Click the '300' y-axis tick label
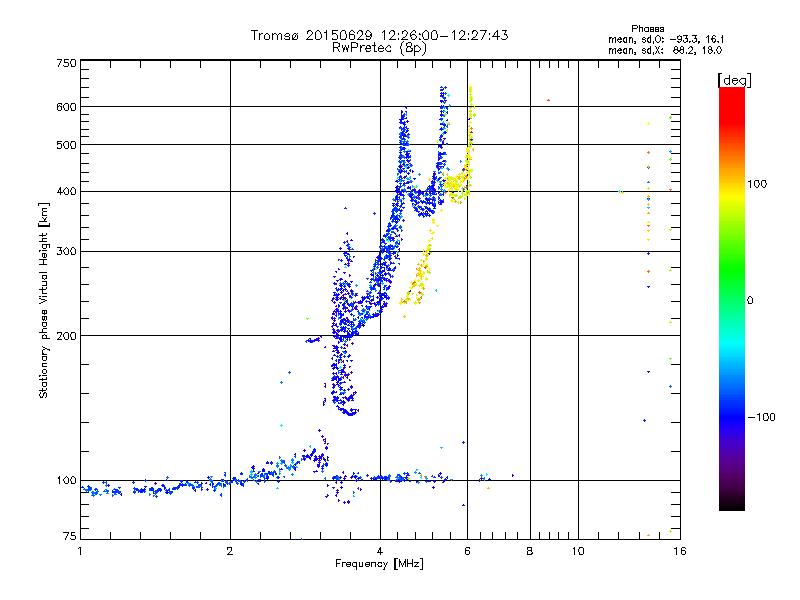Viewport: 800px width, 600px height. click(66, 252)
